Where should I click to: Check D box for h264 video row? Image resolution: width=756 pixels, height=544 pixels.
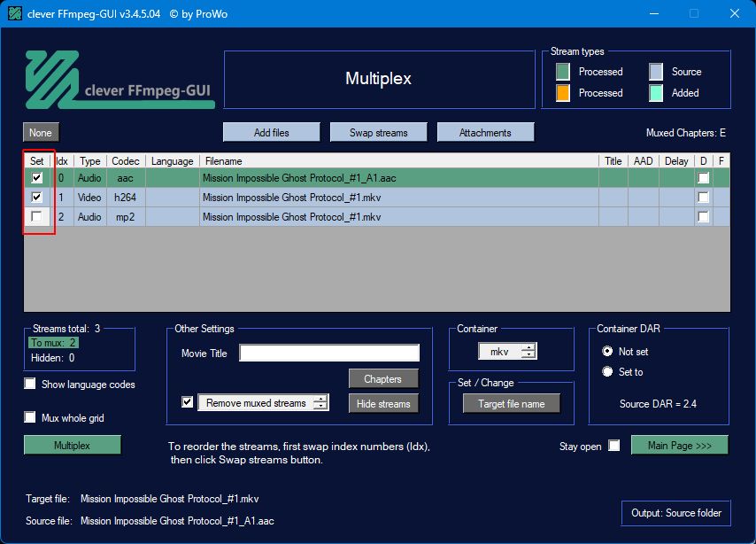pos(704,198)
